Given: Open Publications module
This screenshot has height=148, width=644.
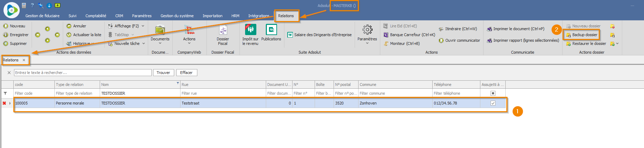Looking at the screenshot, I should [271, 32].
